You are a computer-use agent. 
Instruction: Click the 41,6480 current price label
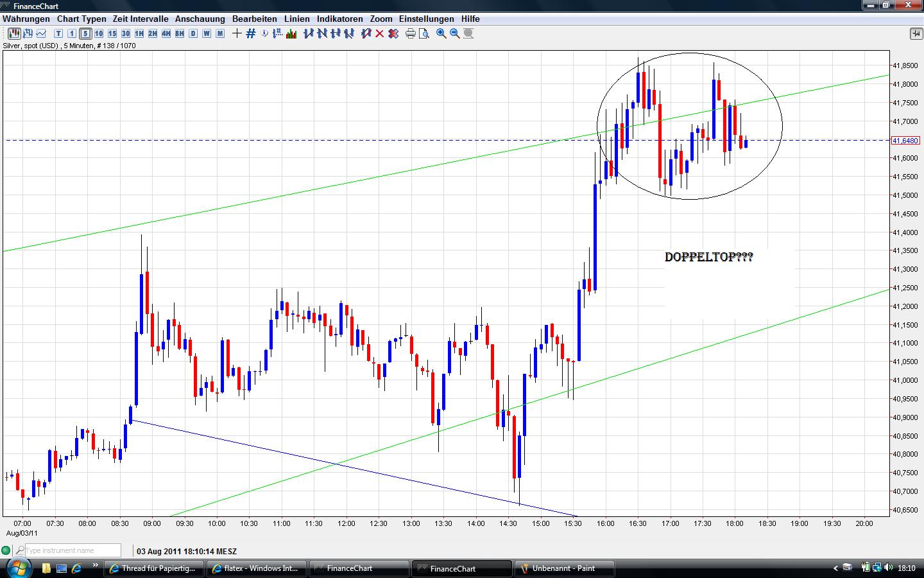[x=905, y=141]
